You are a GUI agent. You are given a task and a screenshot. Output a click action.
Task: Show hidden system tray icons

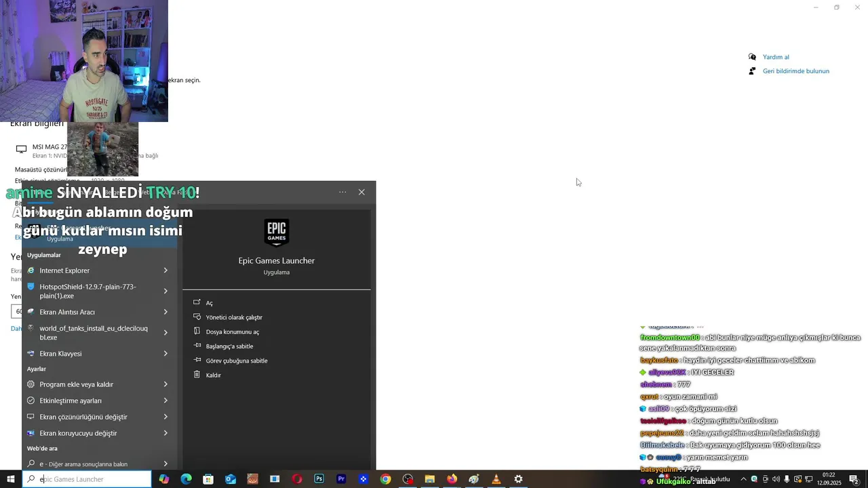743,479
